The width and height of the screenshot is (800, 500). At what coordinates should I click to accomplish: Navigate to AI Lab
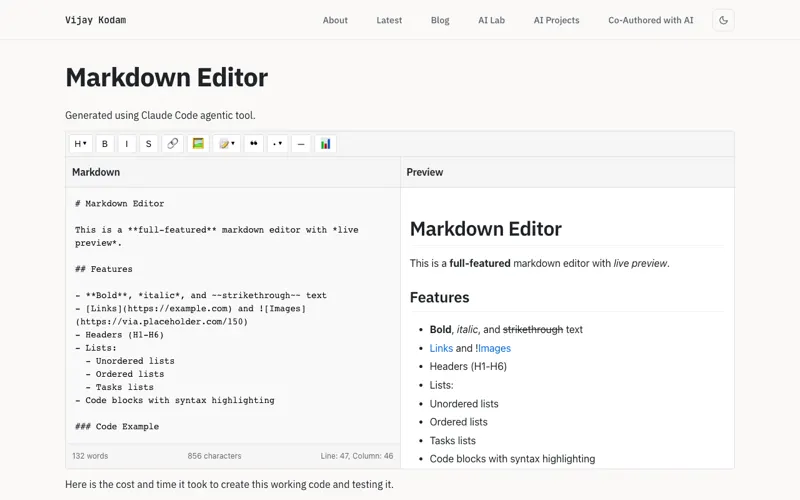(491, 20)
